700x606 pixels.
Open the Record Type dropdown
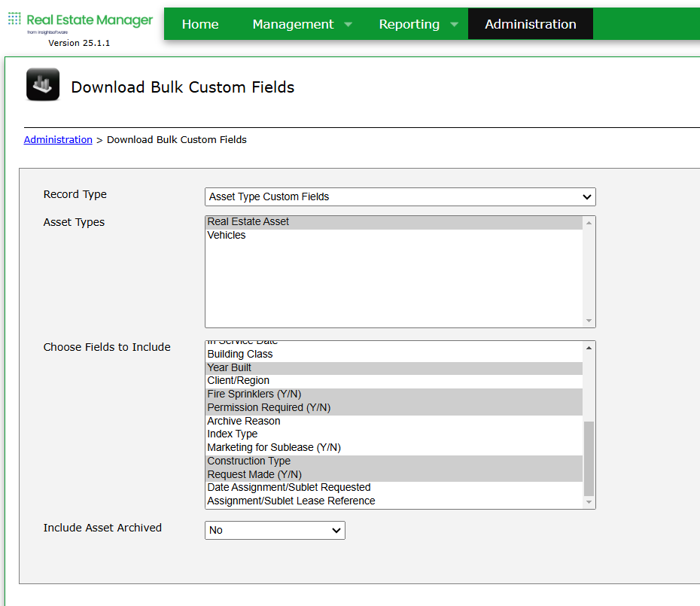pos(400,197)
